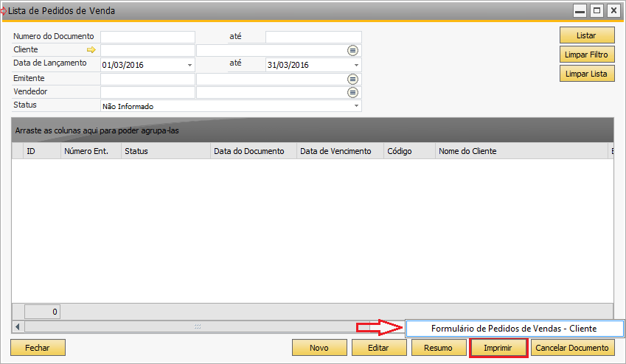Sort by the Código column header
Screen dimensions: 626x364
click(409, 151)
